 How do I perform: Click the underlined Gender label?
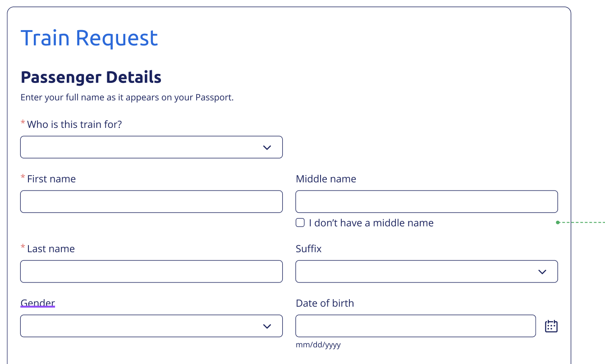[x=38, y=303]
